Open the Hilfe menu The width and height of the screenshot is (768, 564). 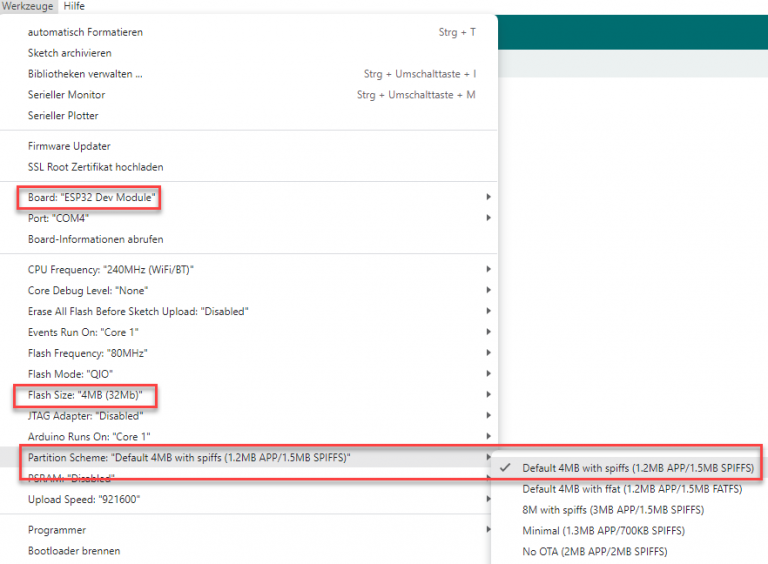(74, 6)
